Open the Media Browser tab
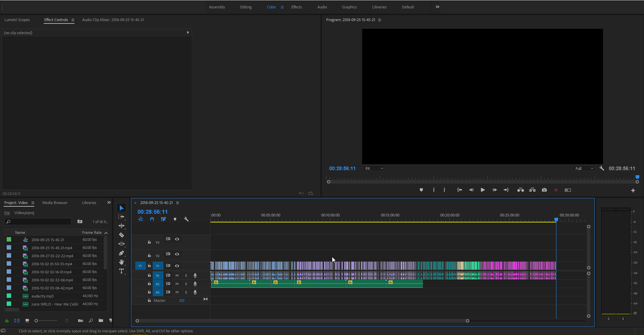 click(x=55, y=203)
